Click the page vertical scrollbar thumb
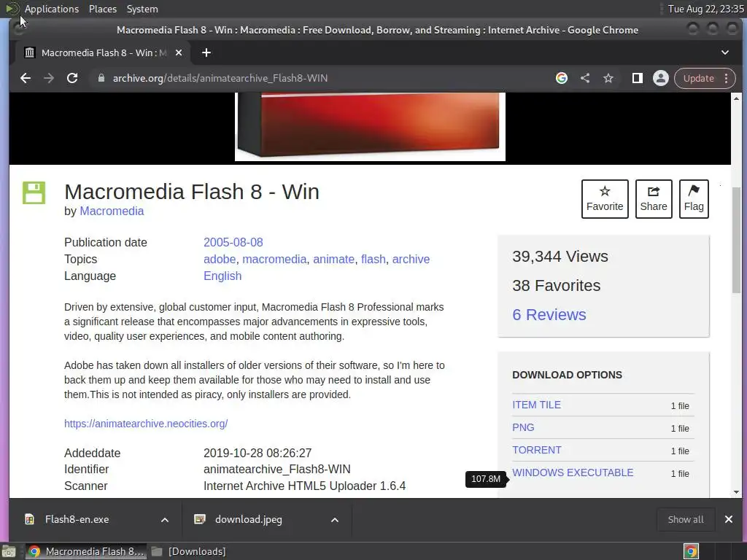This screenshot has width=747, height=560. tap(736, 241)
